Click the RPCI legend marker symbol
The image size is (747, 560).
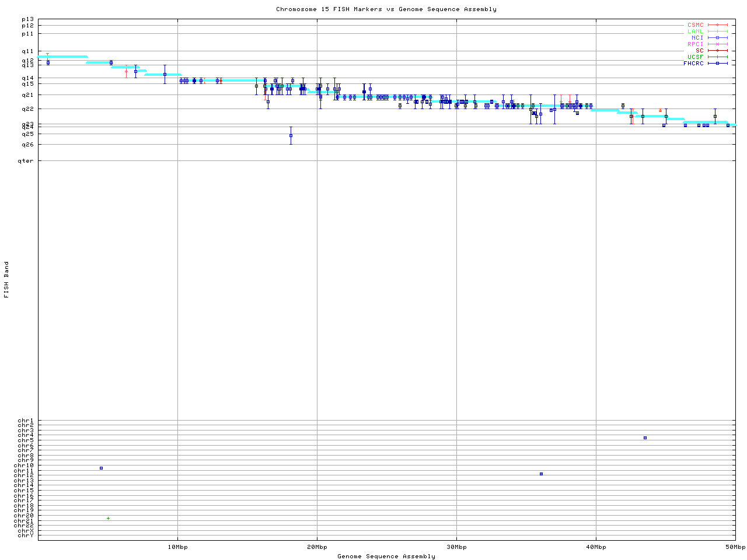(x=717, y=44)
